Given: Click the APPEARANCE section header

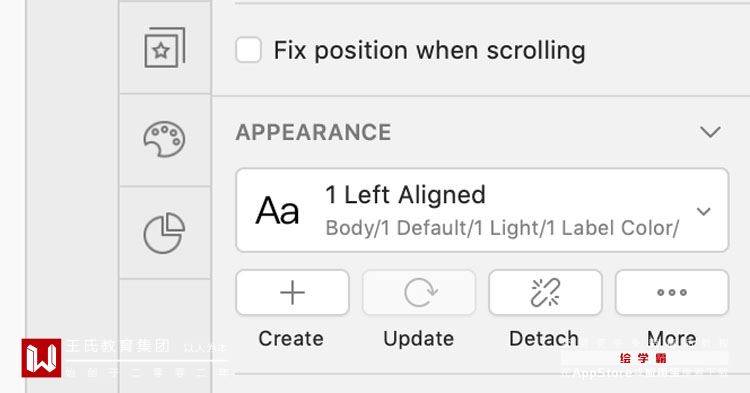Looking at the screenshot, I should point(313,132).
